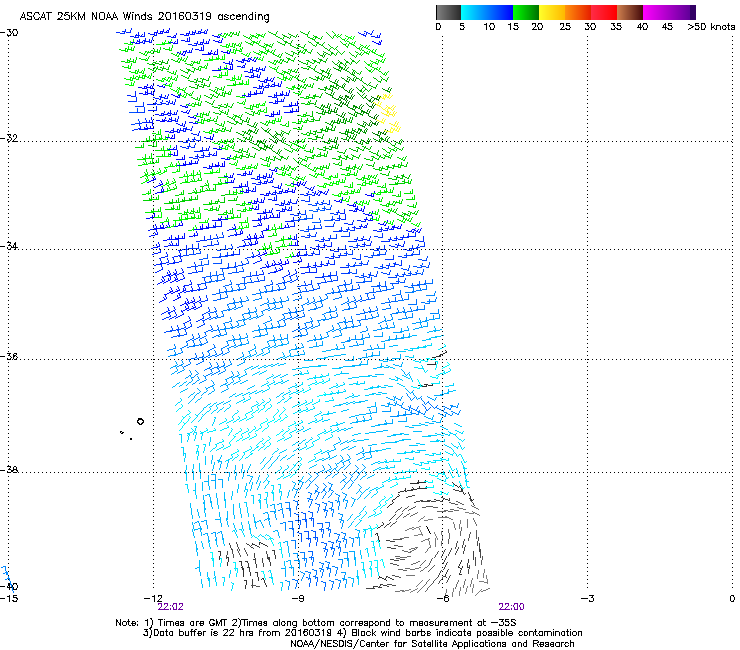
Task: Click the latitude label -30
Action: [x=9, y=33]
